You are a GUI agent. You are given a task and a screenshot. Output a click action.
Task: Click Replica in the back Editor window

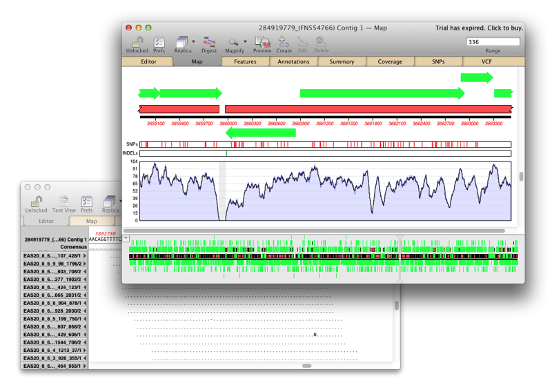(110, 205)
